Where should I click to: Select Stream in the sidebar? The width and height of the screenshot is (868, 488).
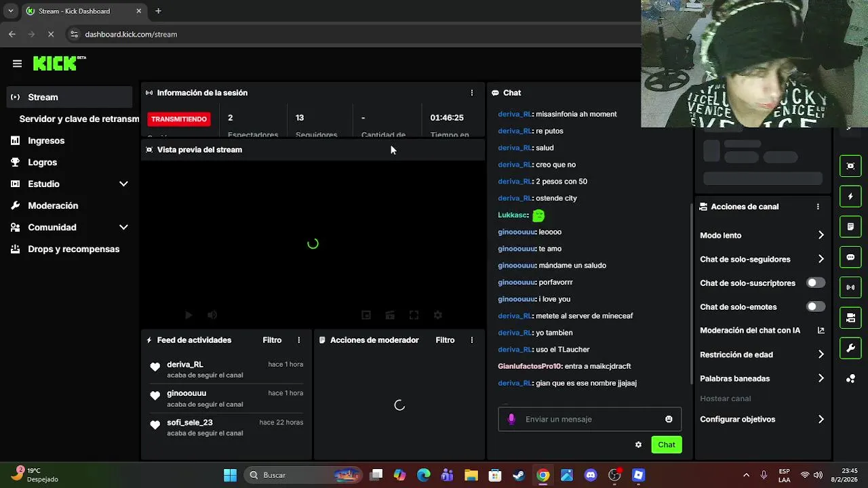(69, 97)
